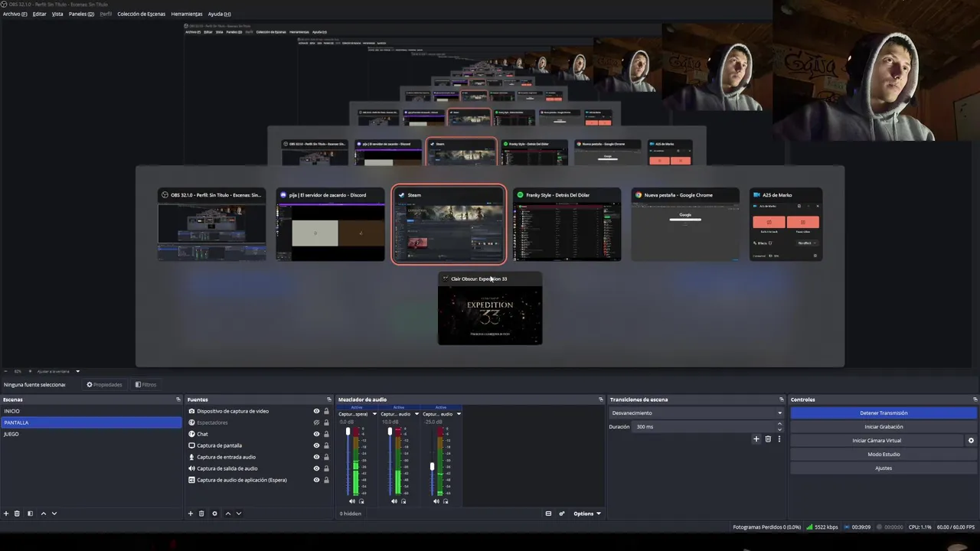Click the microphone icon of Captura de entrada audio

tap(191, 457)
